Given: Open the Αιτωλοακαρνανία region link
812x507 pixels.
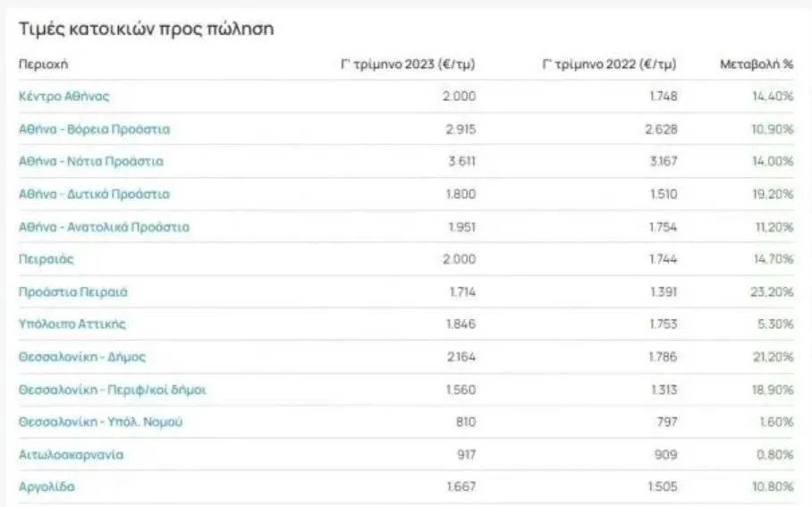Looking at the screenshot, I should 71,454.
